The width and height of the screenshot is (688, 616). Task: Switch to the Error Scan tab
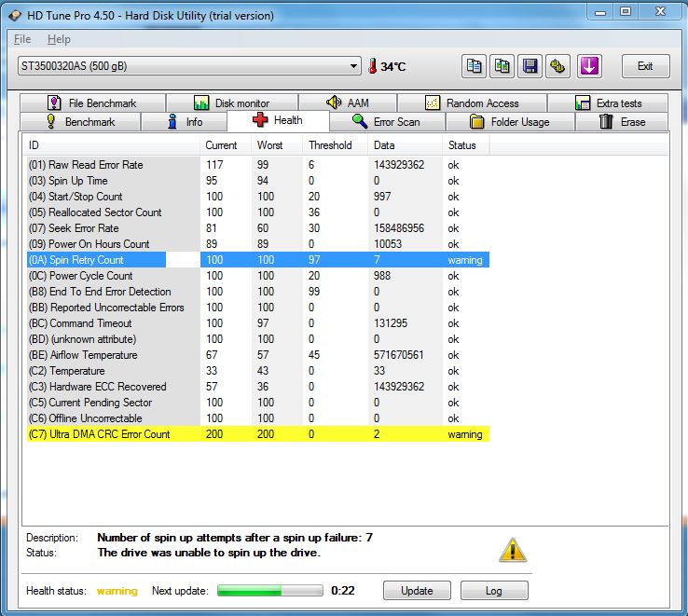coord(387,121)
